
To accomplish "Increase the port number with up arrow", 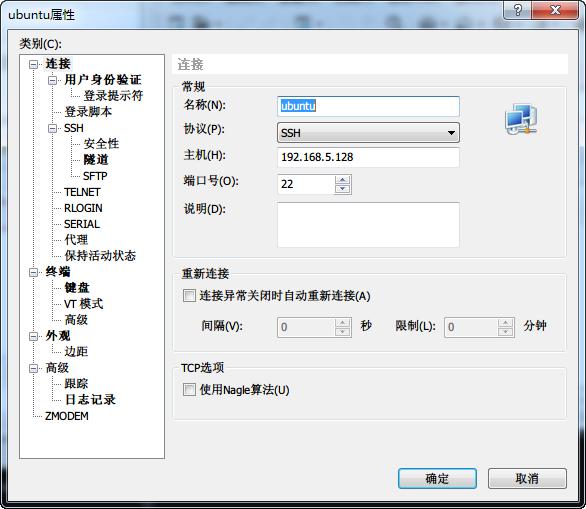I will pos(342,180).
